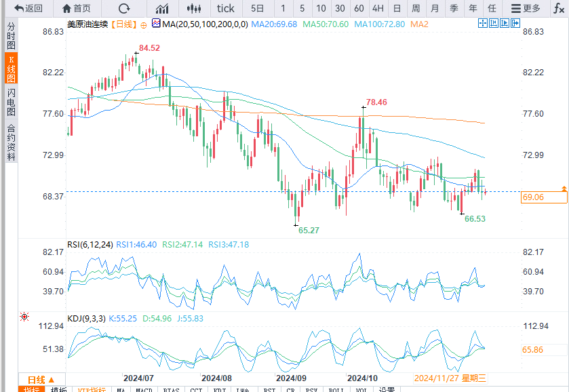Select the 60 minute period
This screenshot has width=569, height=392.
(x=359, y=8)
